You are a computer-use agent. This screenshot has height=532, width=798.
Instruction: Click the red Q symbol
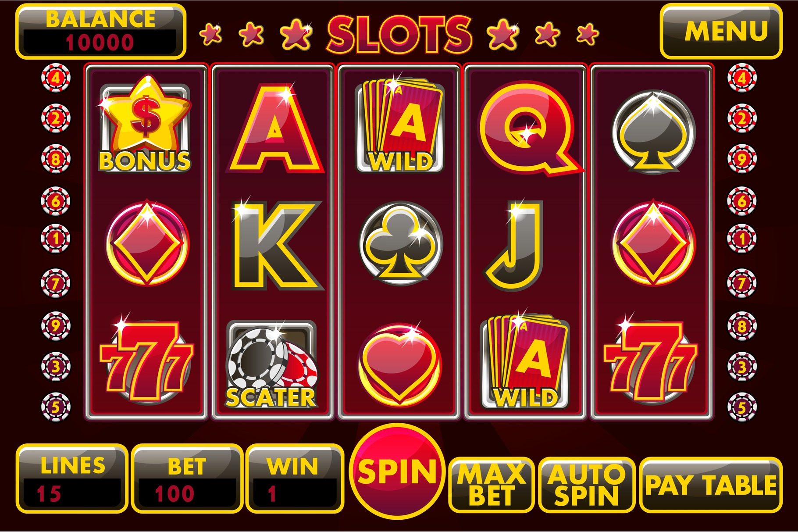point(530,128)
